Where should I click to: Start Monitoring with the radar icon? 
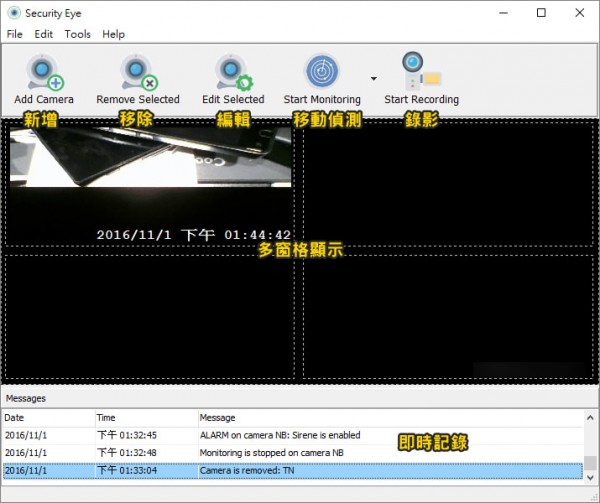(322, 73)
